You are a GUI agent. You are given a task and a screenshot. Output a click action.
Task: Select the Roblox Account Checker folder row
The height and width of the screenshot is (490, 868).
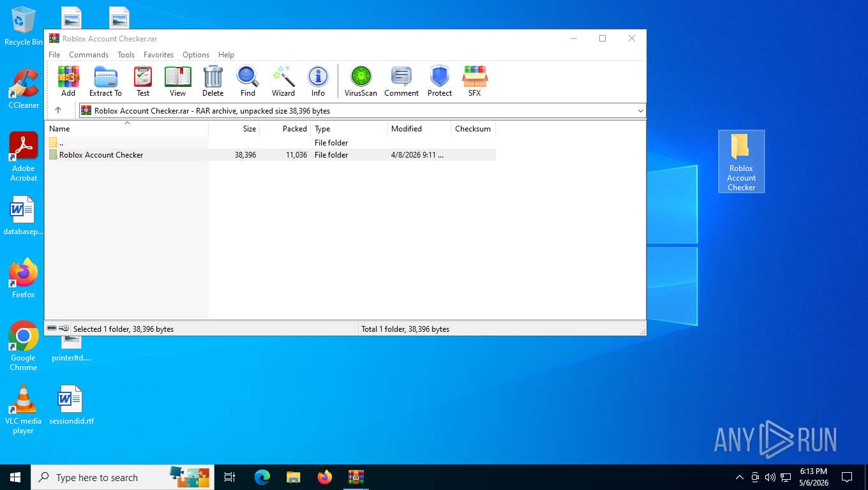tap(270, 154)
